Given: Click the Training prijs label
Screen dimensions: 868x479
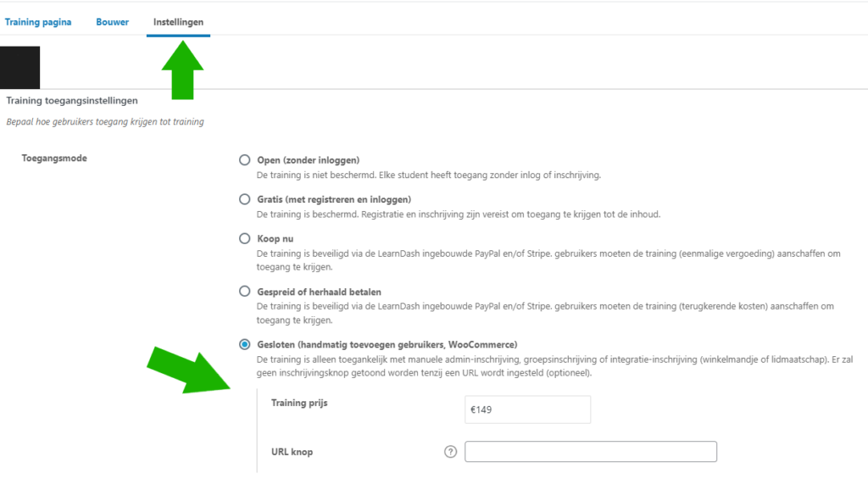Looking at the screenshot, I should point(298,403).
